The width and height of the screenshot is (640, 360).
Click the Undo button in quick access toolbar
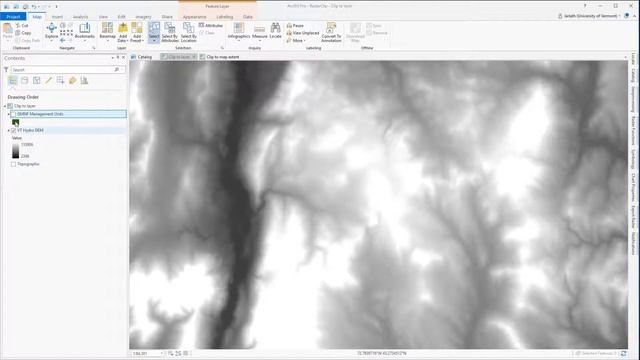click(x=34, y=6)
